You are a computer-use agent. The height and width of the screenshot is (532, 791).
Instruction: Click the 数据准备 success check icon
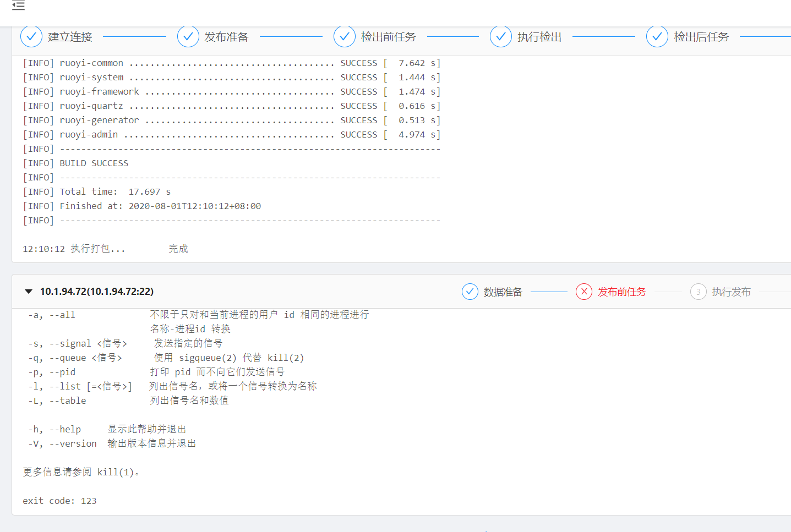(x=470, y=292)
